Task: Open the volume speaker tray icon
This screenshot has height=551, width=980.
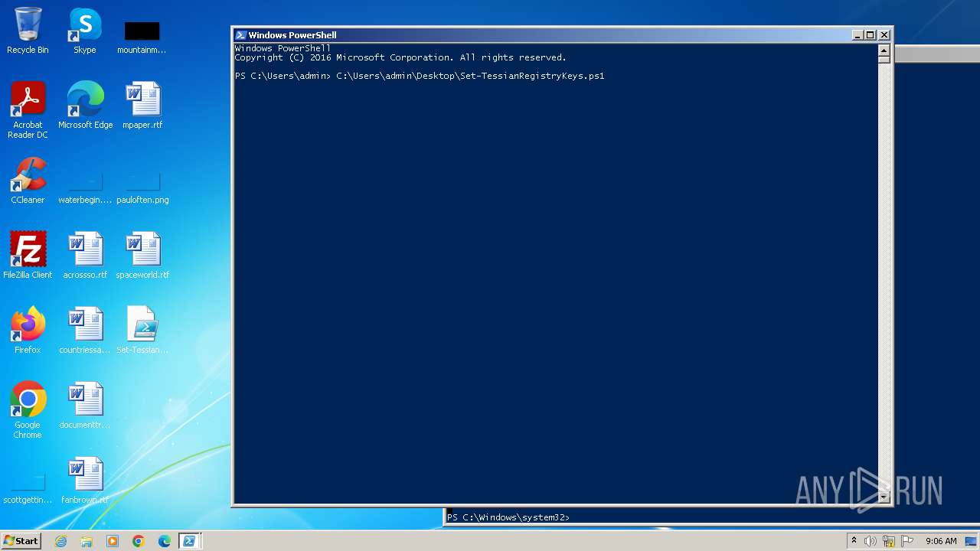Action: click(871, 541)
